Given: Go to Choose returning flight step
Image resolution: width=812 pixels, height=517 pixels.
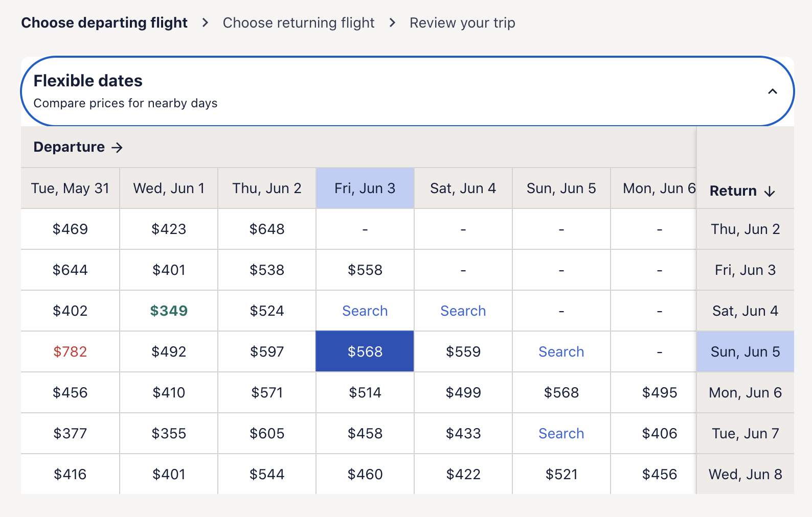Looking at the screenshot, I should coord(299,23).
